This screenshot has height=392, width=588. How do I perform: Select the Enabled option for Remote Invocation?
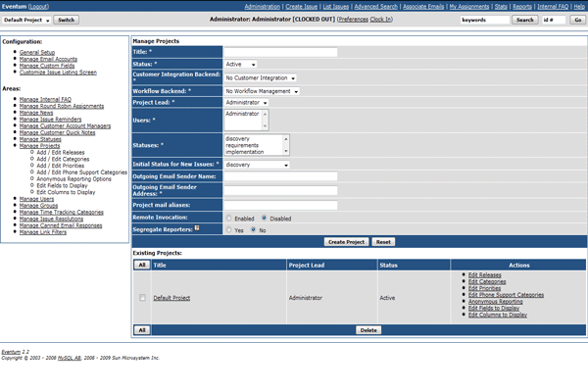228,218
